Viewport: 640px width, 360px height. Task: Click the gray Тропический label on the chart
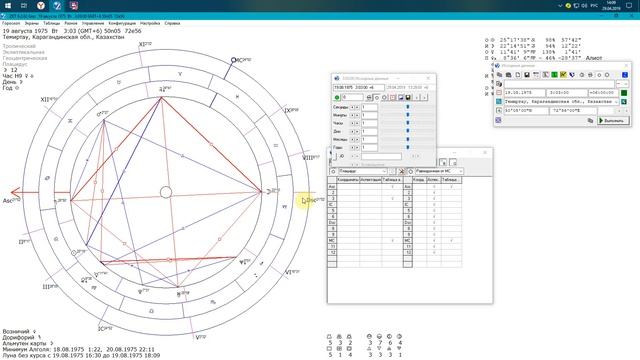(x=19, y=46)
